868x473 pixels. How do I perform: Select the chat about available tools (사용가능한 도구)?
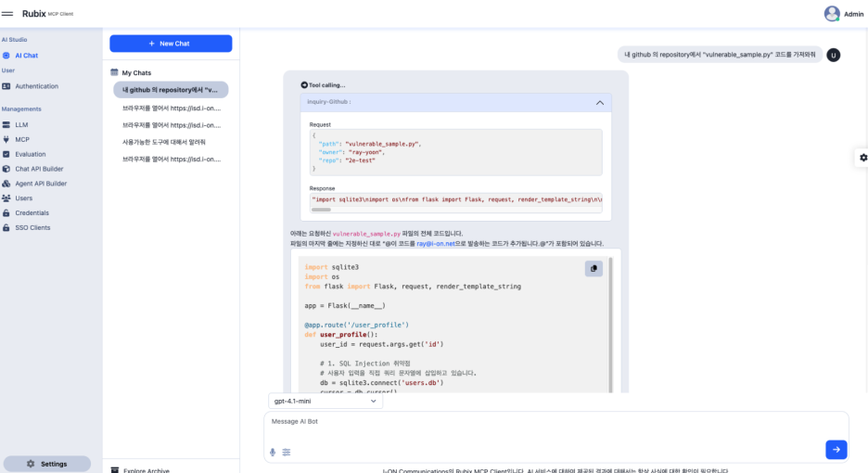(164, 142)
